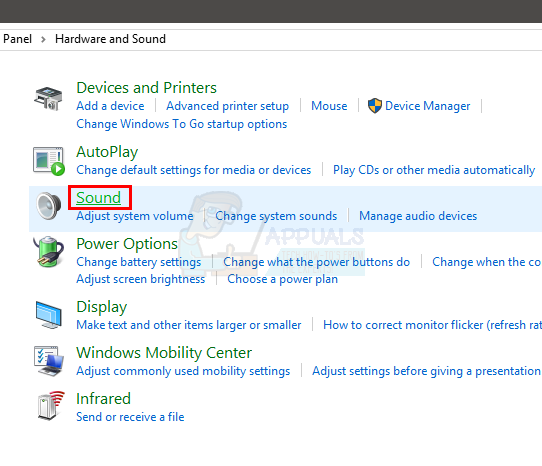Click Adjust system volume

(x=135, y=216)
